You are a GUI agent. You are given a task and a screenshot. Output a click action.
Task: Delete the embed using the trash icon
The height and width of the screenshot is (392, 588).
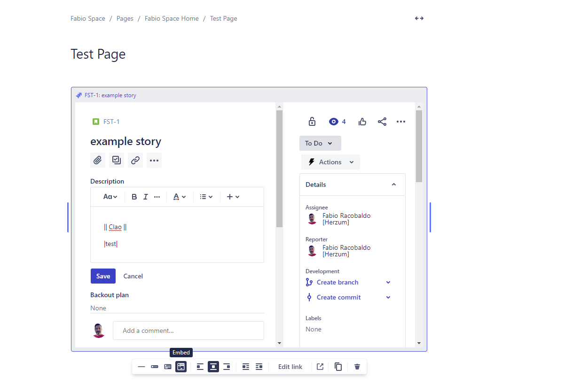tap(357, 367)
